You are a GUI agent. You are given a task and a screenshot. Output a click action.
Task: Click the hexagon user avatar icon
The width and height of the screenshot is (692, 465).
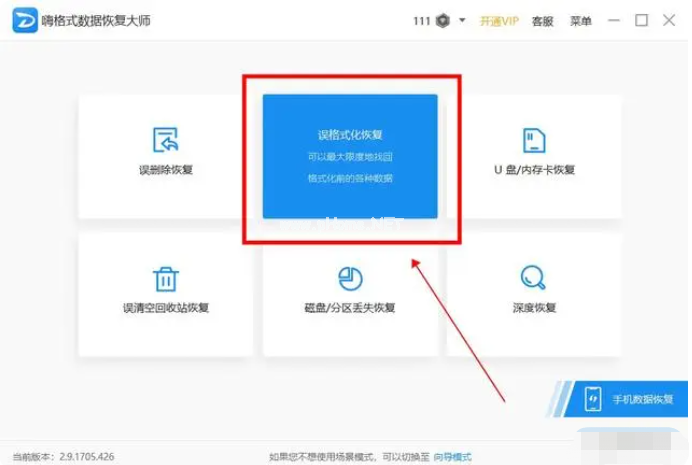[x=443, y=20]
